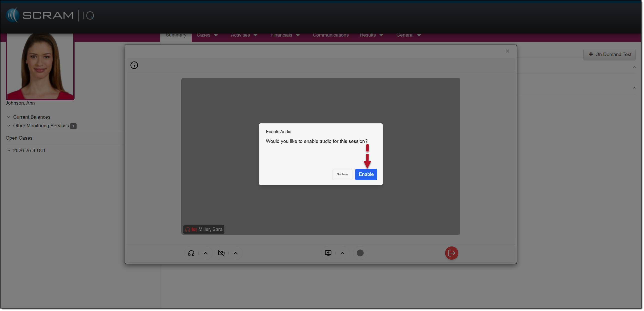Screen dimensions: 644x311
Task: Click the screen share icon
Action: [x=328, y=253]
